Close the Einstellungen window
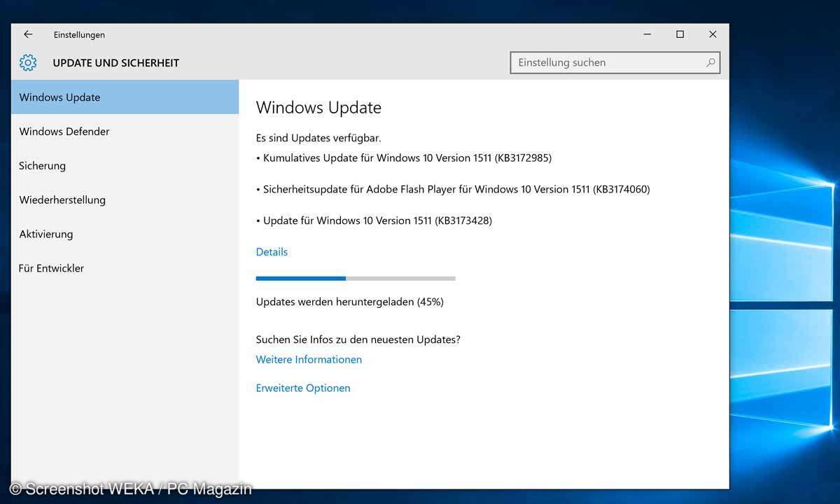The height and width of the screenshot is (504, 840). pyautogui.click(x=713, y=34)
